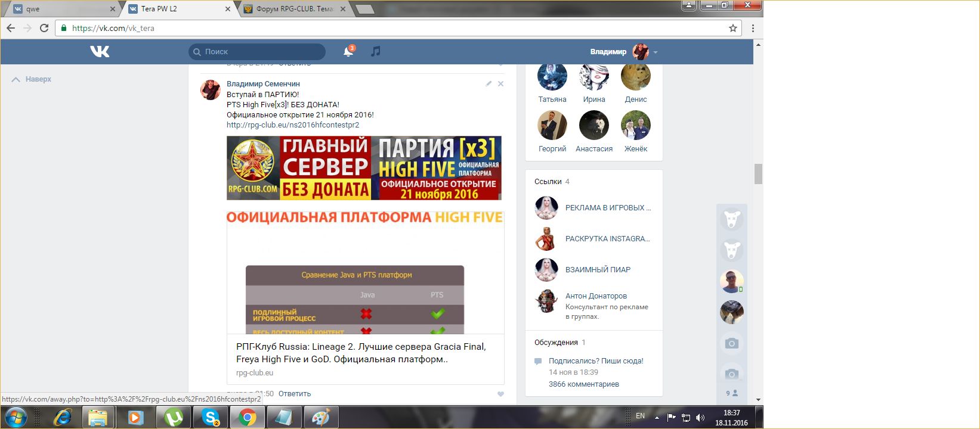This screenshot has height=429, width=980.
Task: Click in the Поиск search field
Action: tap(257, 52)
